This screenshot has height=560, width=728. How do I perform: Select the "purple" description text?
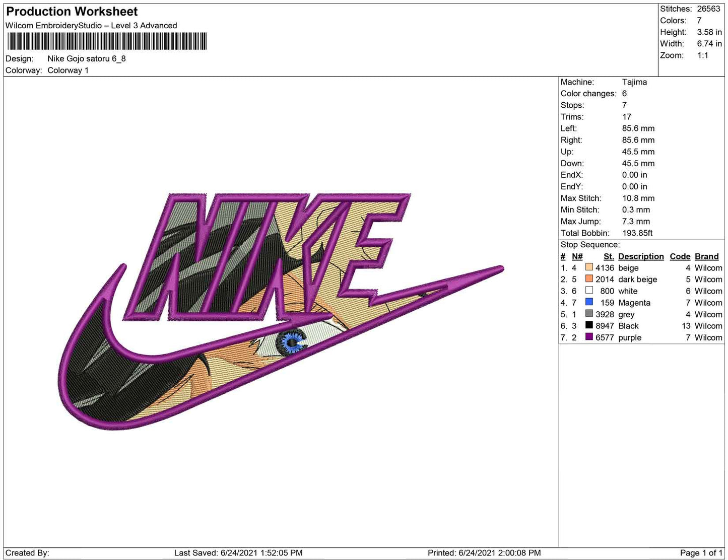(x=630, y=338)
